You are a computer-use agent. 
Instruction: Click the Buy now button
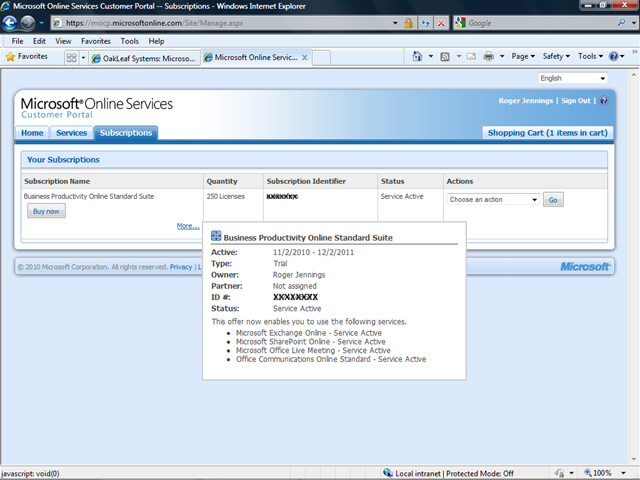46,211
